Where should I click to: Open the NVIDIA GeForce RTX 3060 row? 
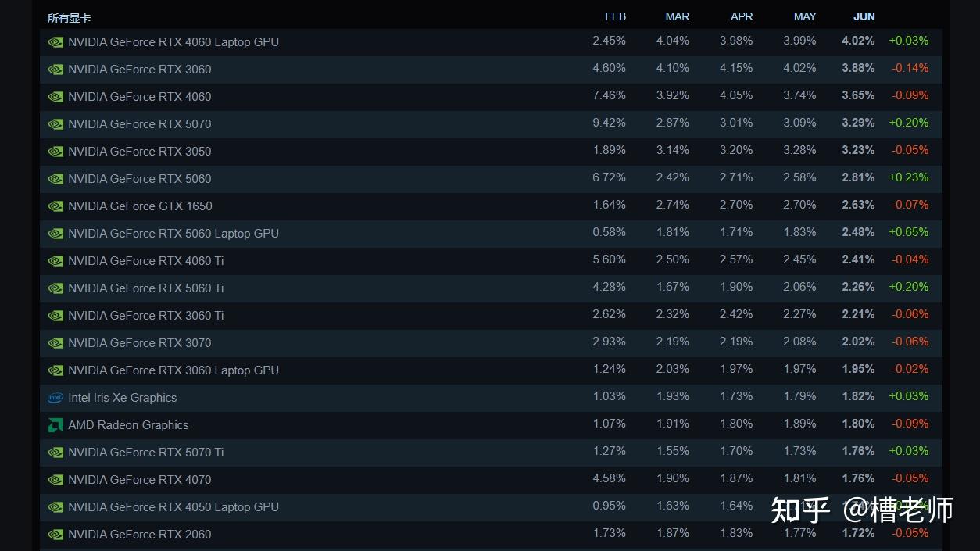491,70
